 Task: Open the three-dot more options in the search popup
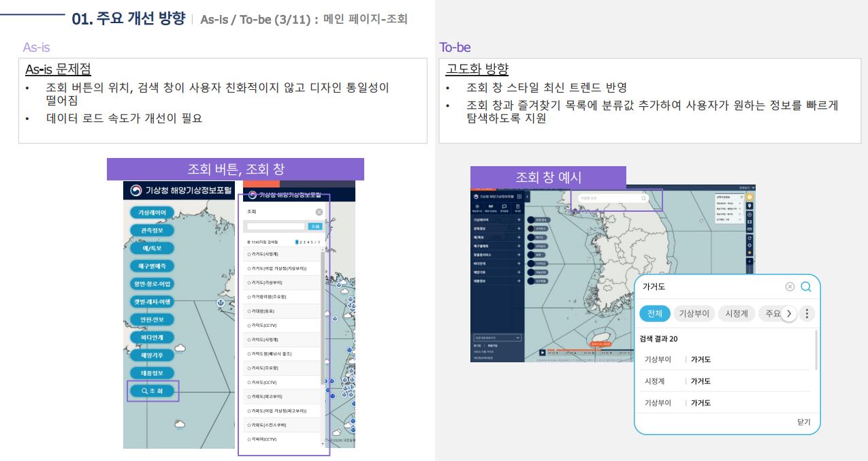[x=807, y=314]
